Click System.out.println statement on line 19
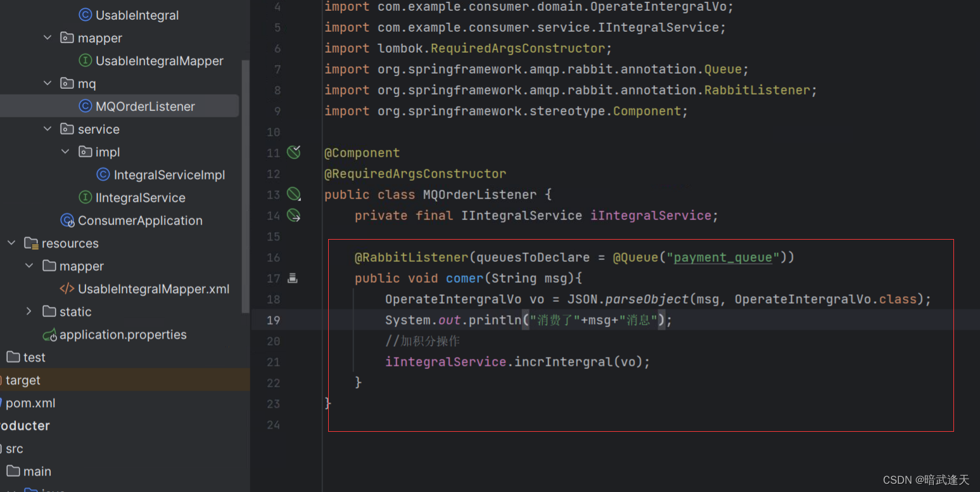This screenshot has height=492, width=980. pos(528,320)
